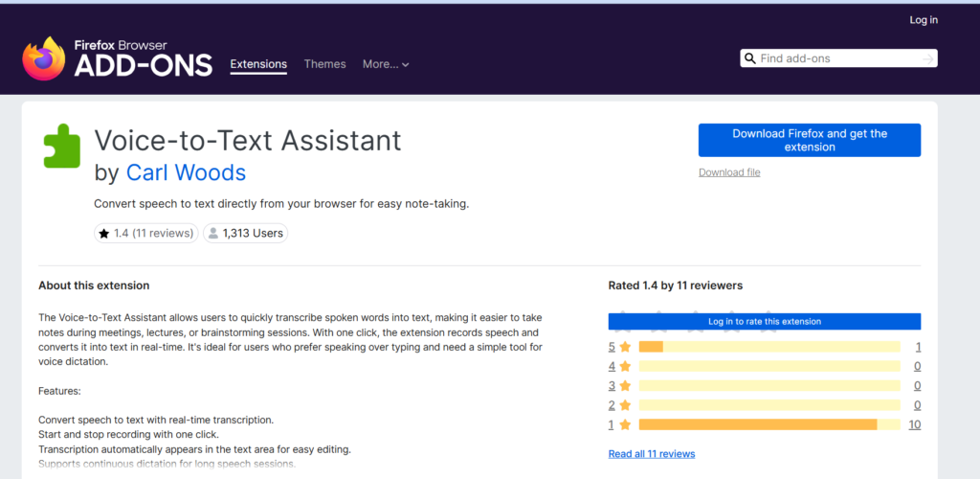Click the 'Features:' text line
The width and height of the screenshot is (980, 479).
pyautogui.click(x=60, y=392)
